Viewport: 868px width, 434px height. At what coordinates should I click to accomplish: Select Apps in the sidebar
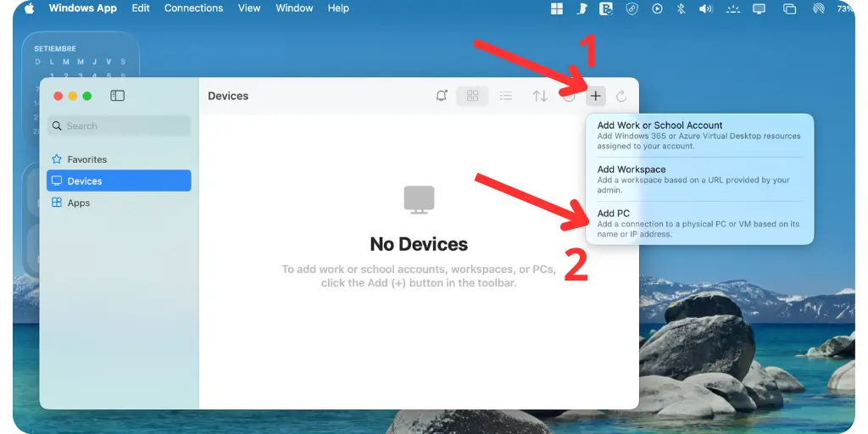119,203
